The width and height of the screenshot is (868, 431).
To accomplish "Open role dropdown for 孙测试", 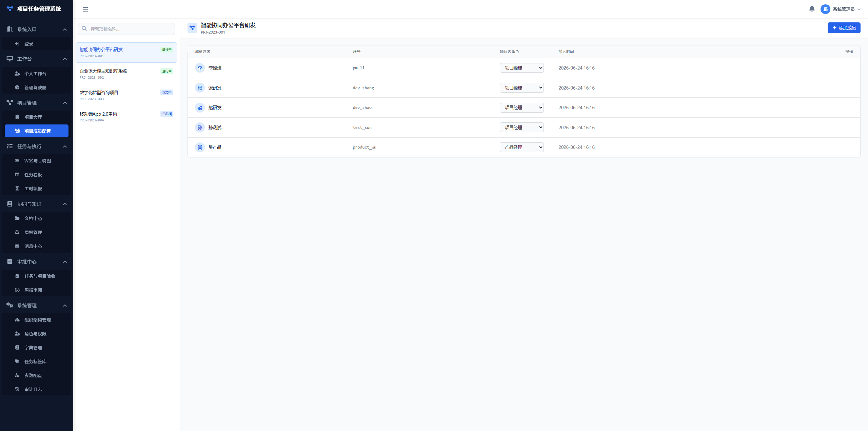I will pos(521,128).
